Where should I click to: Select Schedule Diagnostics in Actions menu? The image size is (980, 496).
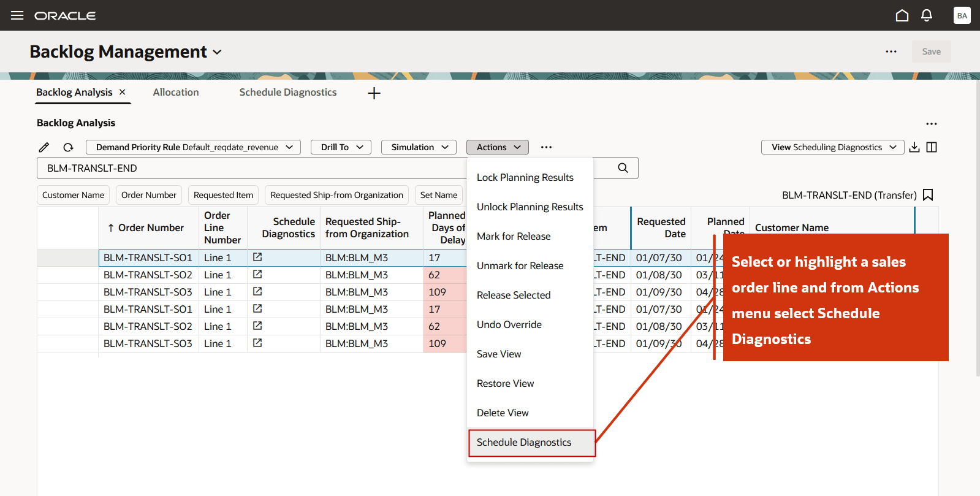(531, 443)
